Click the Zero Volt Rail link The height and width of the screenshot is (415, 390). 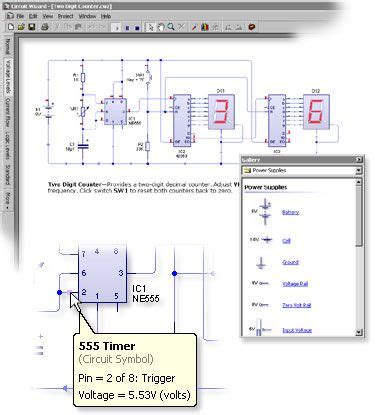pos(297,305)
